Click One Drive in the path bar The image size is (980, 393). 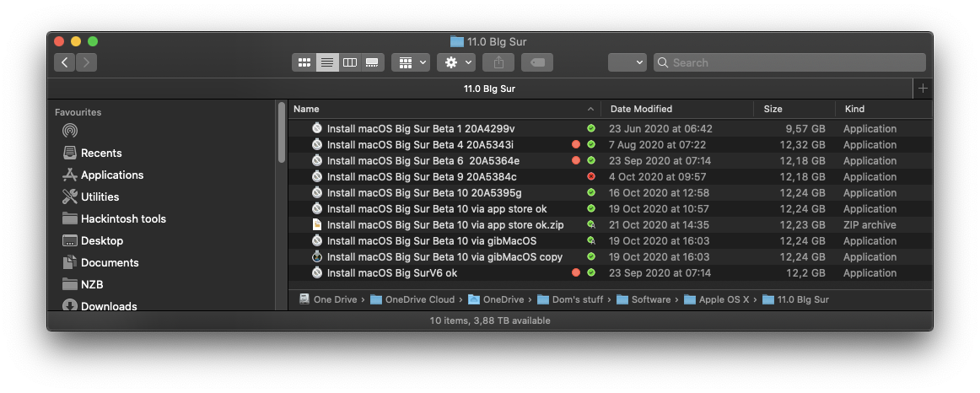click(328, 299)
